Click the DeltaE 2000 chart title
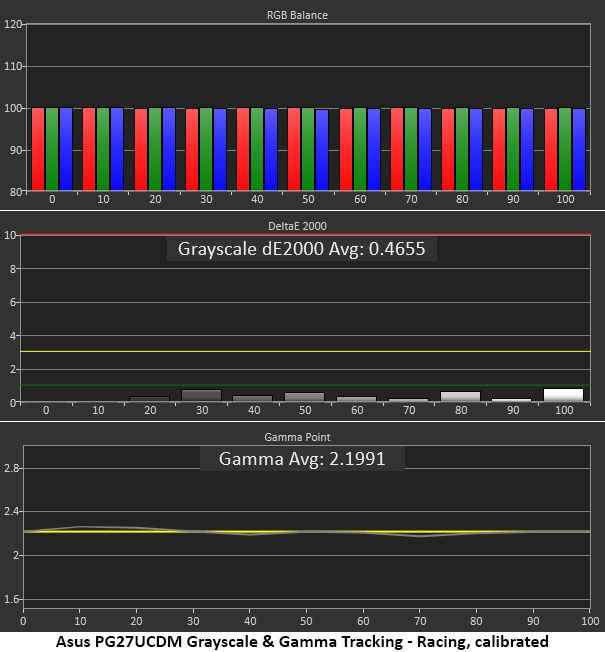Image resolution: width=605 pixels, height=652 pixels. [297, 226]
